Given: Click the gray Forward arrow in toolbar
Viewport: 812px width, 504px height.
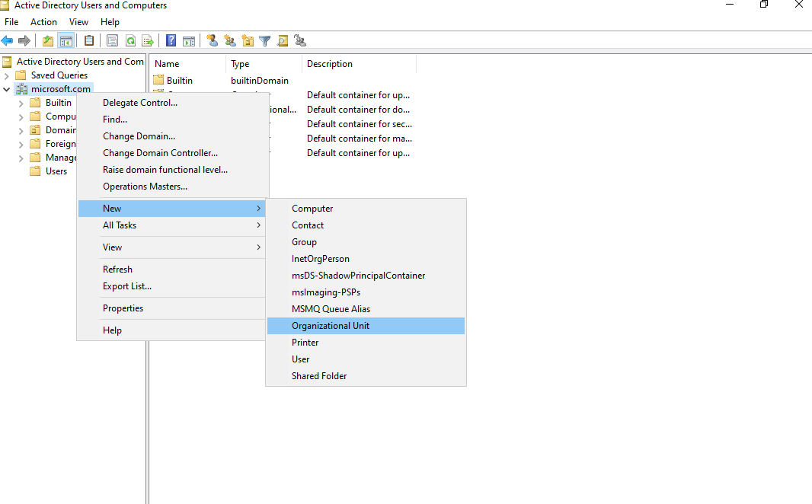Looking at the screenshot, I should (x=24, y=40).
